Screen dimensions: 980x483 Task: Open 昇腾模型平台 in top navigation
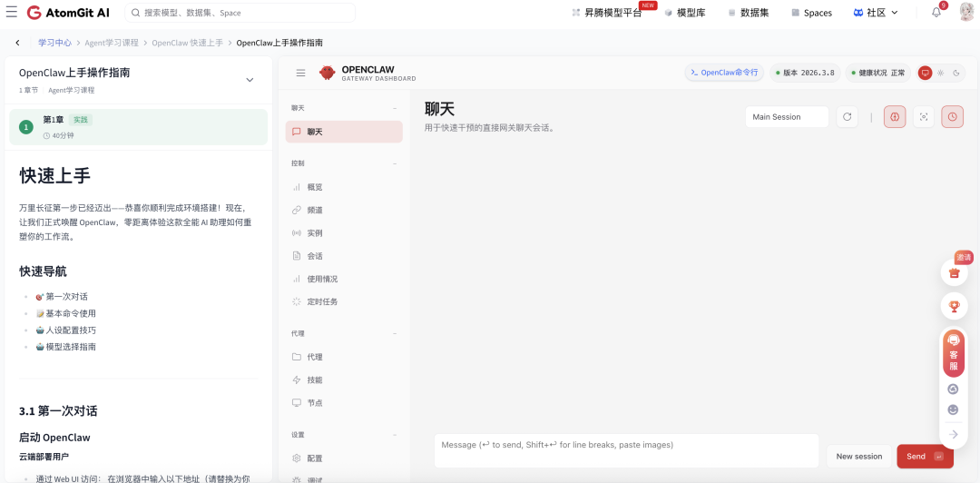pos(607,13)
